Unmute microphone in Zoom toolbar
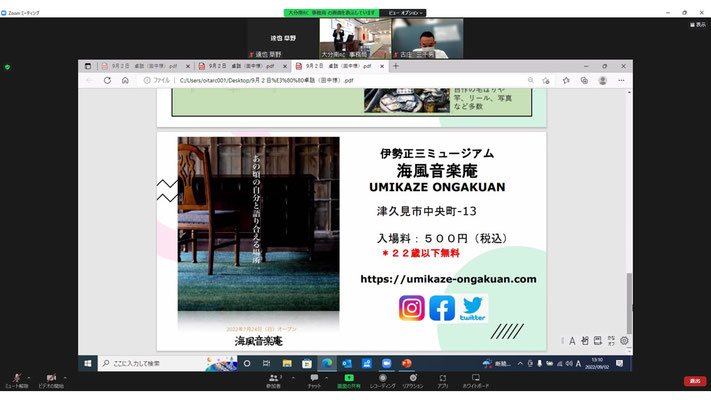Image resolution: width=711 pixels, height=400 pixels. click(17, 380)
